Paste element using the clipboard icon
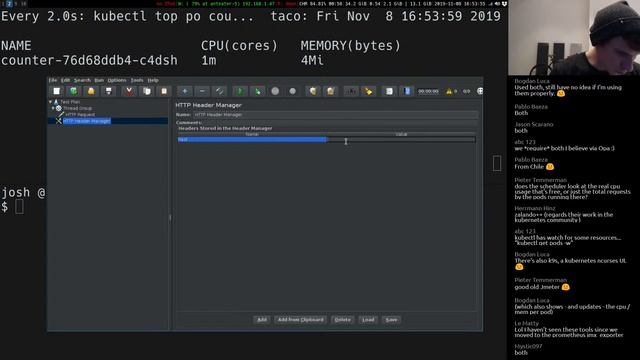 [x=164, y=91]
